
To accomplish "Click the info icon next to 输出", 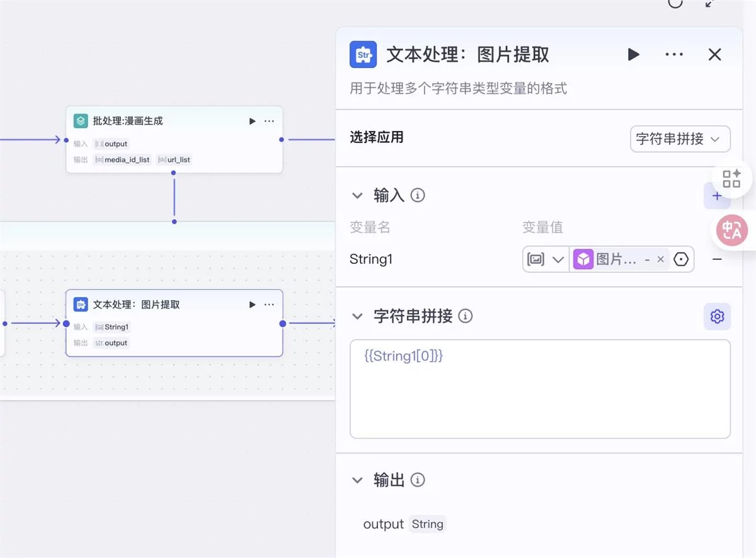I will [x=418, y=481].
